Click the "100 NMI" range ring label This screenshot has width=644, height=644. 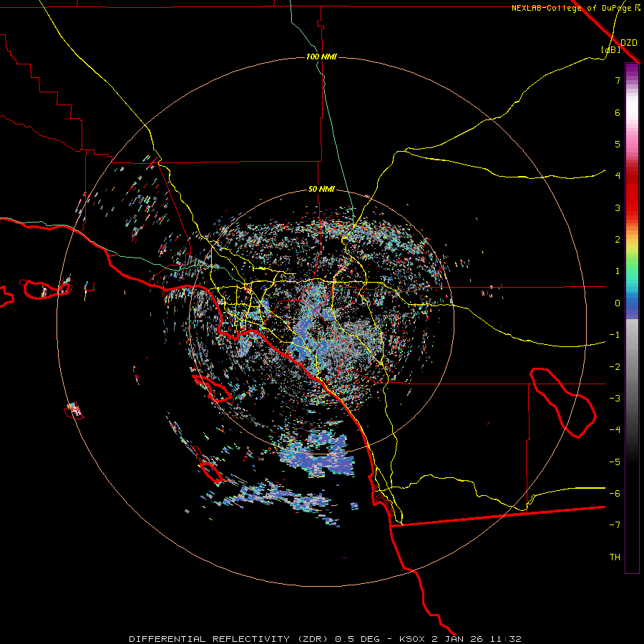(321, 57)
